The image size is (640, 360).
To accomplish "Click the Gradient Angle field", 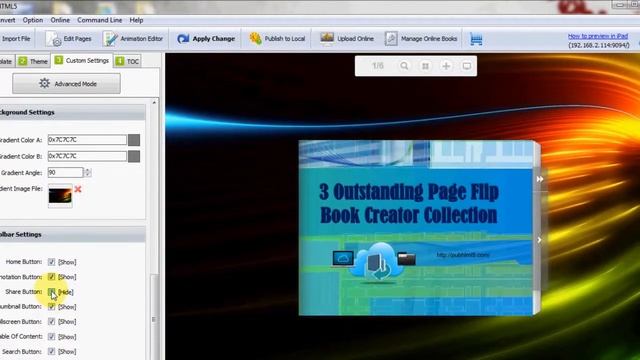I will pos(65,172).
